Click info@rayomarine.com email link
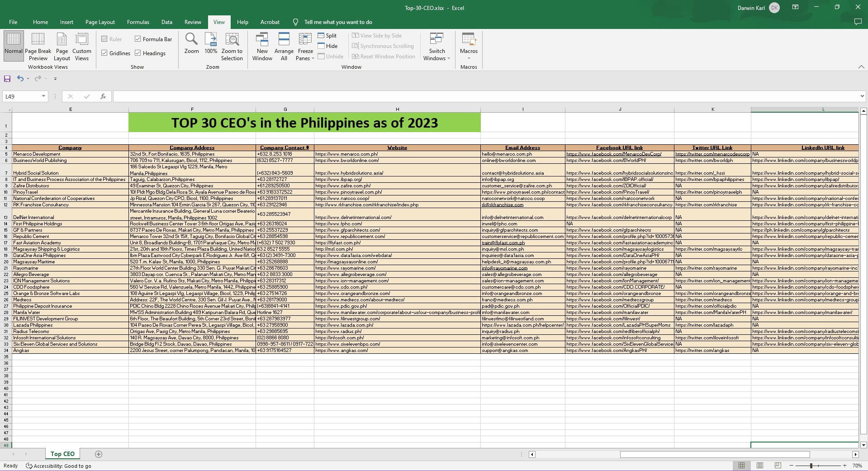Viewport: 868px width, 471px height. click(x=505, y=268)
